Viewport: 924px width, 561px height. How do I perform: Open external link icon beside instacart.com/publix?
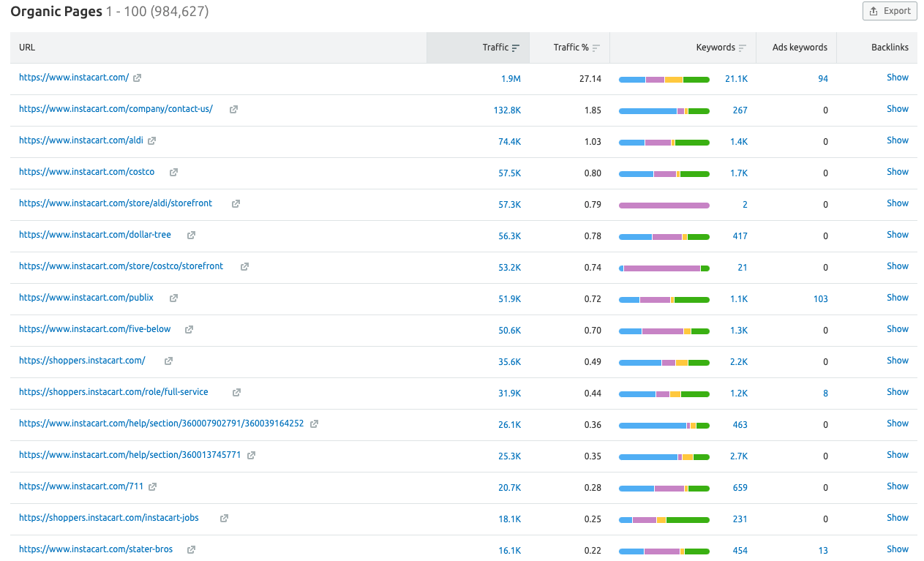point(173,298)
